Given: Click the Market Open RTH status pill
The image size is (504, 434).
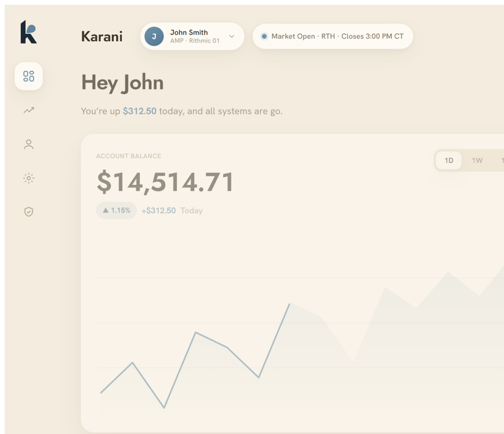Looking at the screenshot, I should click(333, 36).
